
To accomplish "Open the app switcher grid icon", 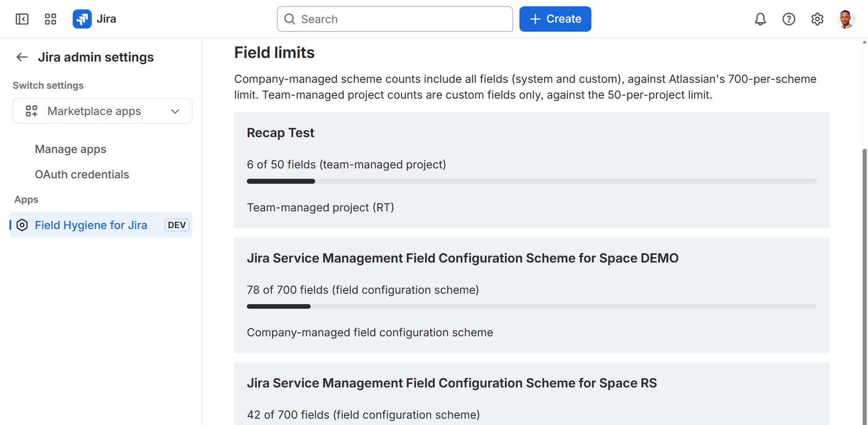I will pos(50,19).
